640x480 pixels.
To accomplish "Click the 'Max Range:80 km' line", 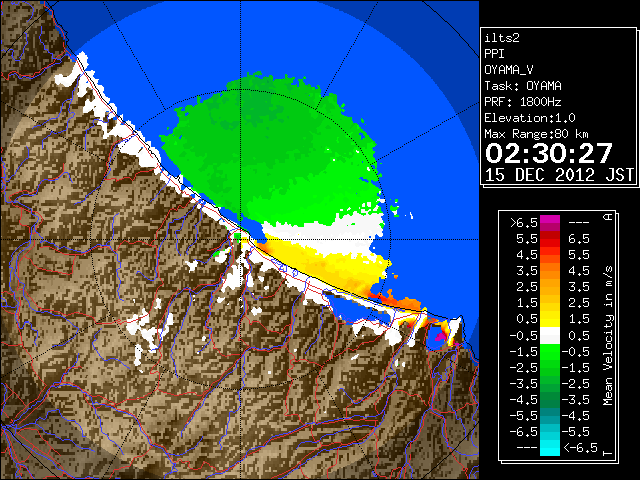I will [536, 134].
